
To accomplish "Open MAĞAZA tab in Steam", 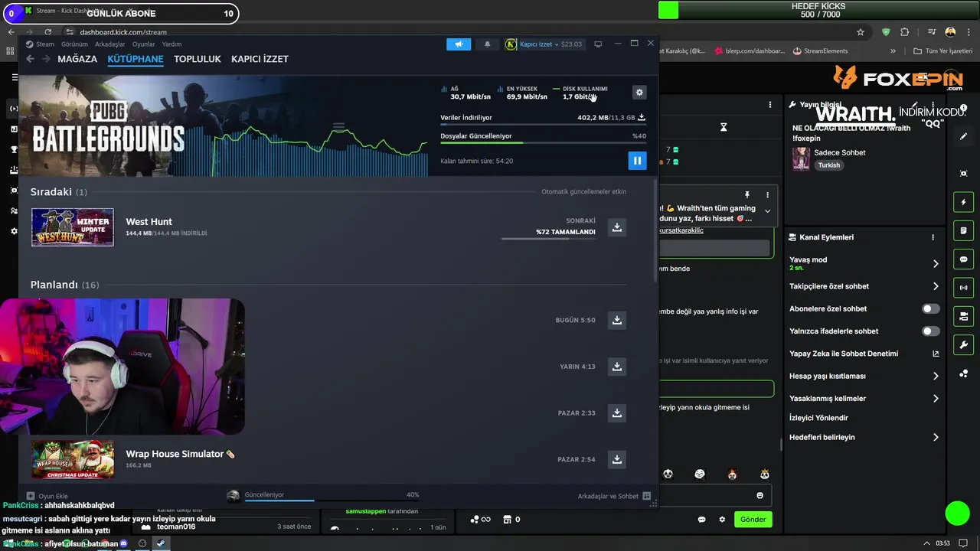I will 77,59.
